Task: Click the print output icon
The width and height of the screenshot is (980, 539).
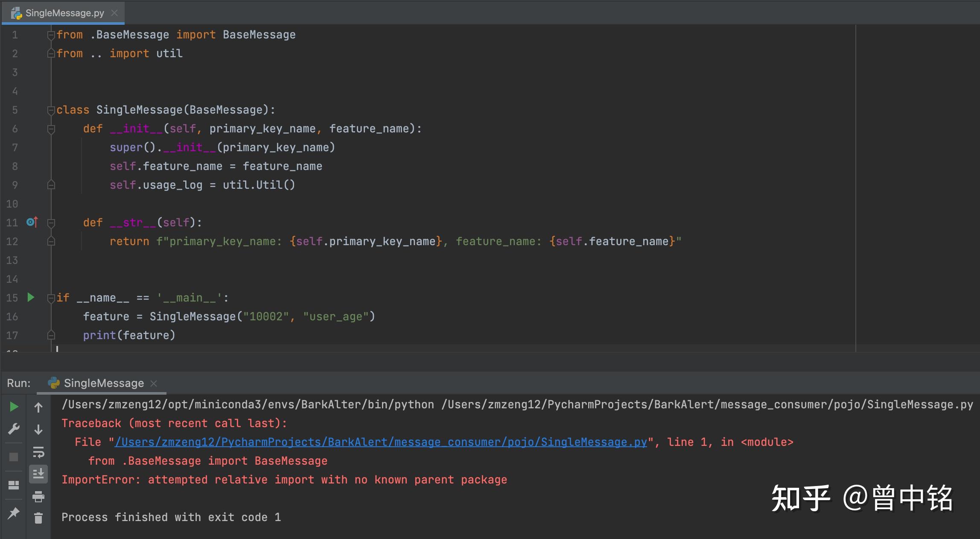Action: tap(38, 496)
